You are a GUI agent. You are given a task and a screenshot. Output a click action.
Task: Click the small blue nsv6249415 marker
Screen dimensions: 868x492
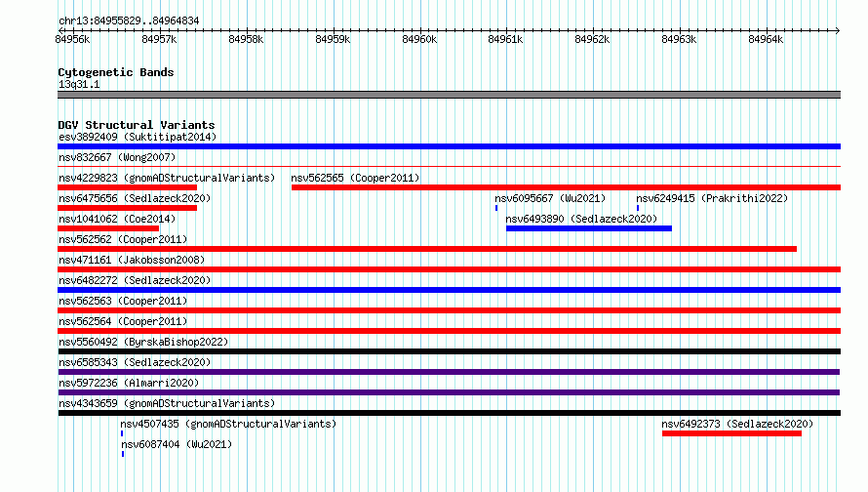tap(638, 208)
